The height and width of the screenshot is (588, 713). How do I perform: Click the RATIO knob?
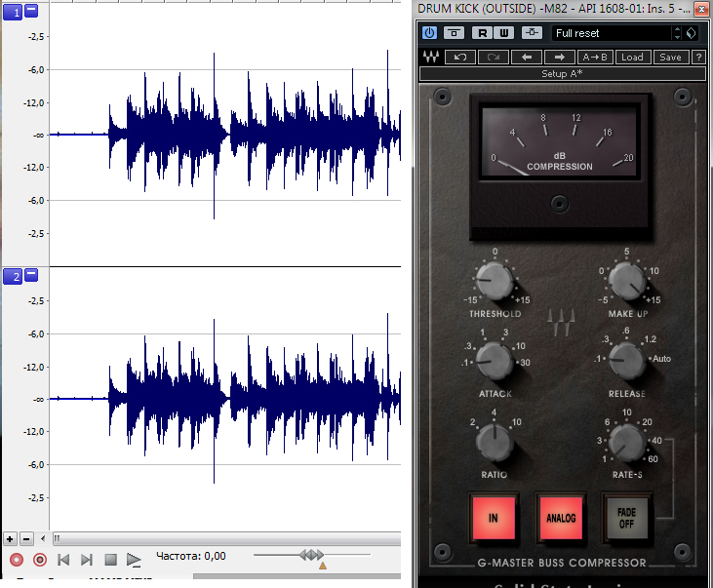[x=495, y=441]
